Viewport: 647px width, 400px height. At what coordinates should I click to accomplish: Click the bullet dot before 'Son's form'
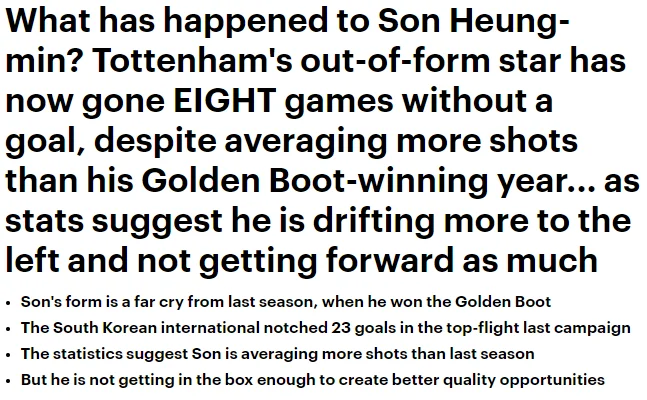click(x=8, y=303)
